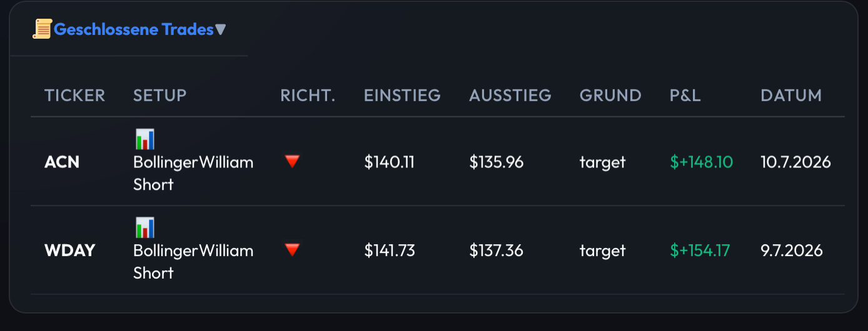Sort by P&L column header
The width and height of the screenshot is (868, 331).
point(685,96)
